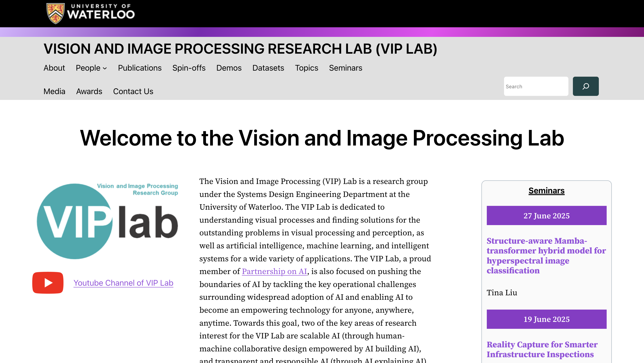This screenshot has width=644, height=363.
Task: Open the Datasets page
Action: (268, 68)
